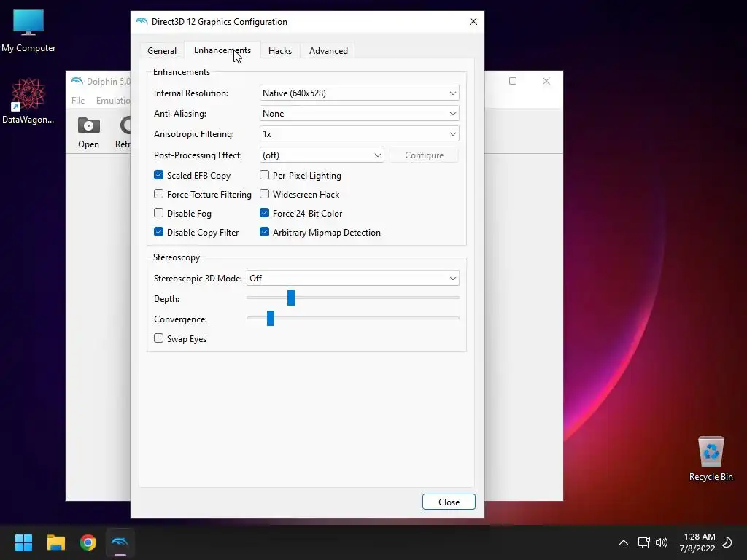Open the Anisotropic Filtering dropdown
The image size is (747, 560).
tap(359, 134)
